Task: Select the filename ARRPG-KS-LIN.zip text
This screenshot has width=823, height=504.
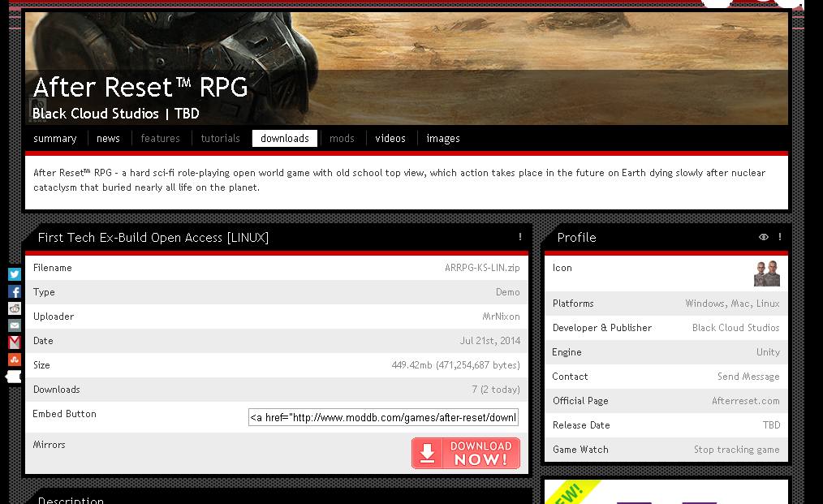Action: (482, 268)
